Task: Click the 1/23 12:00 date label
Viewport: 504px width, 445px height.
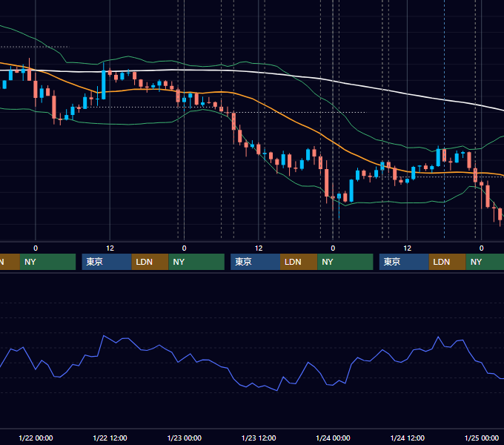Action: (259, 438)
